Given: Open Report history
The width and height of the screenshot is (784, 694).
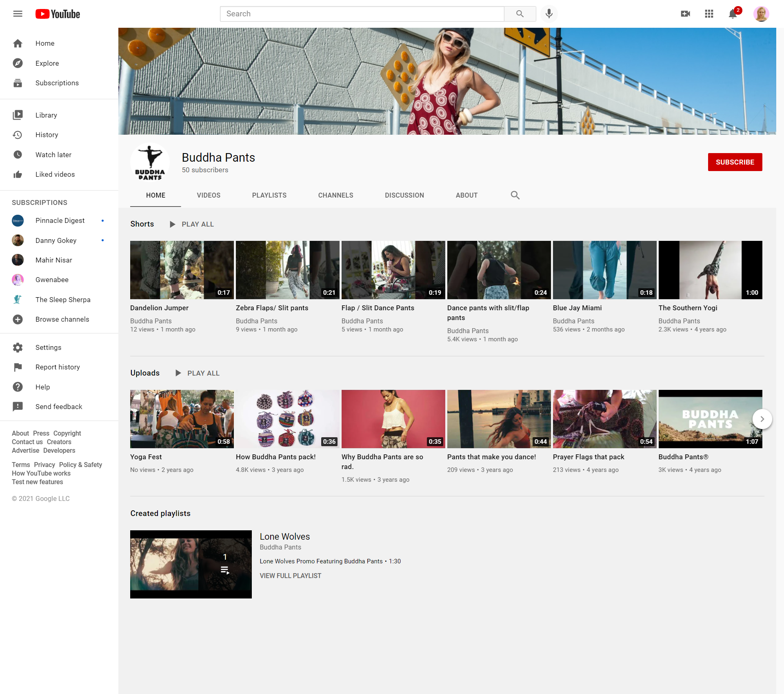Looking at the screenshot, I should point(59,367).
